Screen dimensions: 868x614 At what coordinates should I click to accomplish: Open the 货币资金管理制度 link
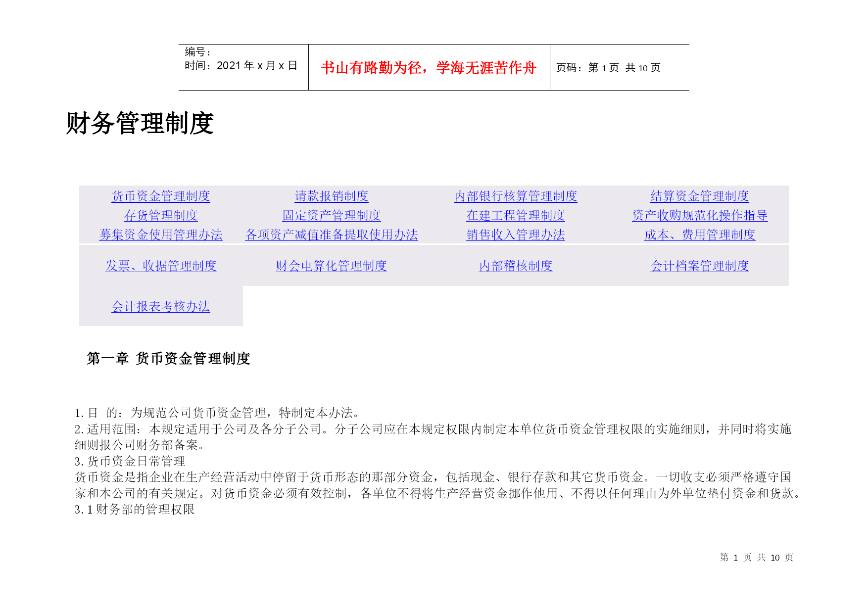(161, 196)
